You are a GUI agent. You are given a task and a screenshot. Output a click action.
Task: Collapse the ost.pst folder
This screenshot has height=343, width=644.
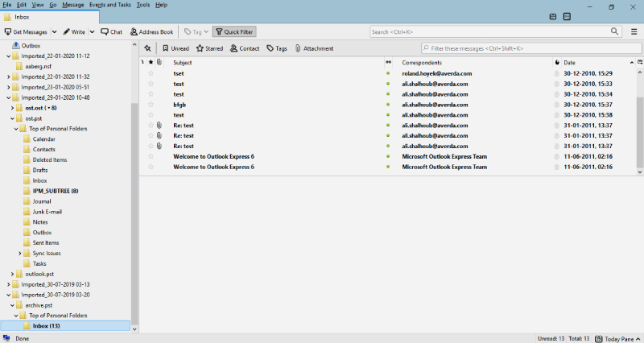click(12, 118)
